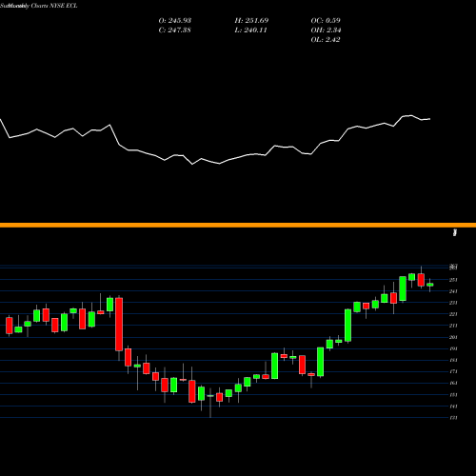Click the 'OH: 2.34' reading
This screenshot has height=476, width=476.
tap(326, 30)
